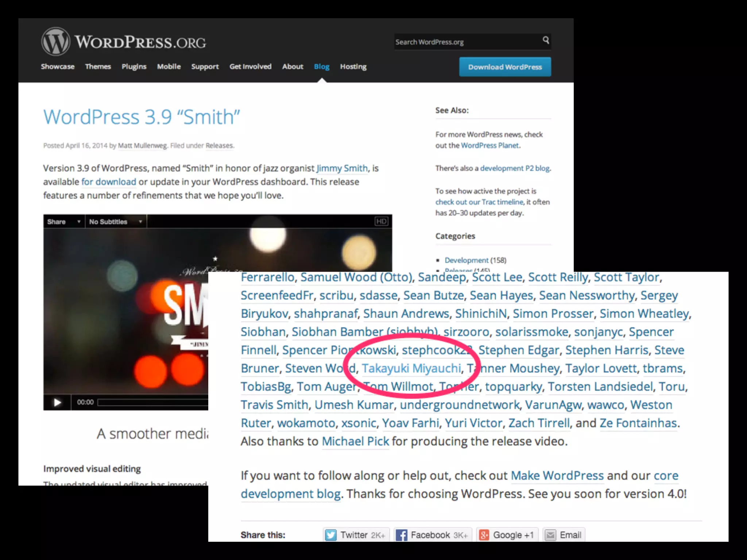
Task: Open the Development category link
Action: tap(467, 260)
